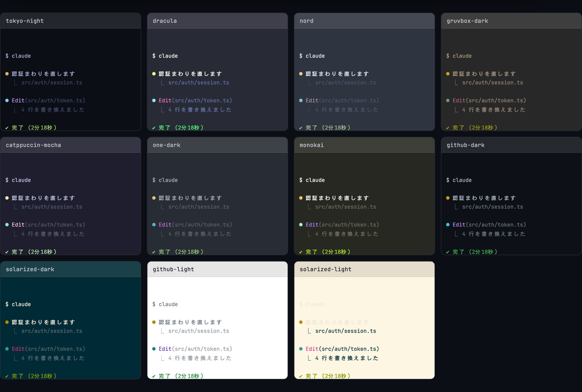582x392 pixels.
Task: Click "4 行を書き換えました" in the nord preview
Action: point(347,110)
